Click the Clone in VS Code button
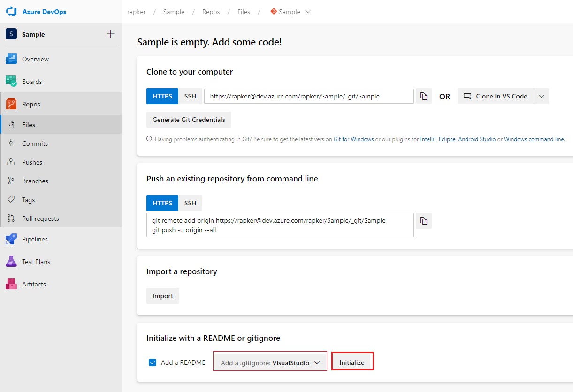Image resolution: width=573 pixels, height=392 pixels. (x=496, y=96)
